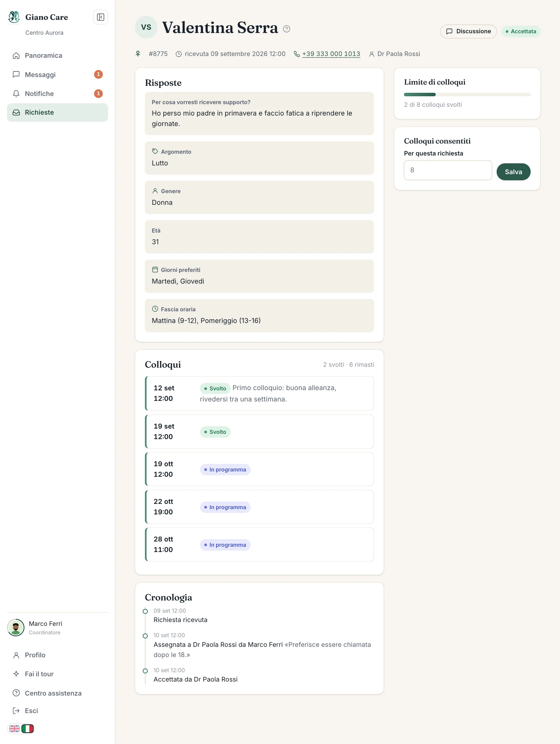Open the help icon beside Valentina Serra
Viewport: 560px width, 744px height.
coord(286,29)
